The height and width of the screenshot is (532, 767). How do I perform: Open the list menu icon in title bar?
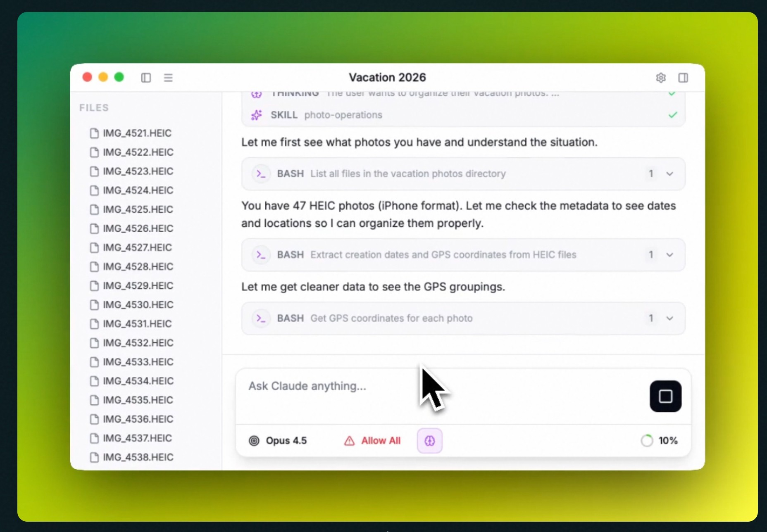[x=168, y=78]
